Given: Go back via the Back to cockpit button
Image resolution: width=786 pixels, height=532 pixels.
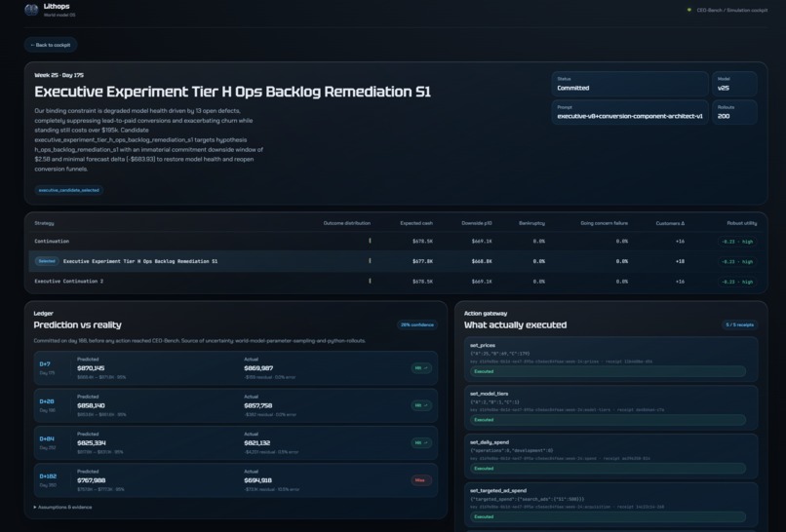Looking at the screenshot, I should click(50, 45).
